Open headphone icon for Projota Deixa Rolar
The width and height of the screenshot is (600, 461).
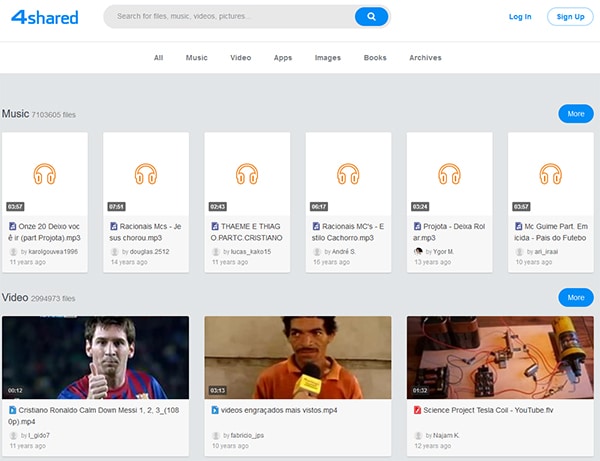(x=449, y=174)
